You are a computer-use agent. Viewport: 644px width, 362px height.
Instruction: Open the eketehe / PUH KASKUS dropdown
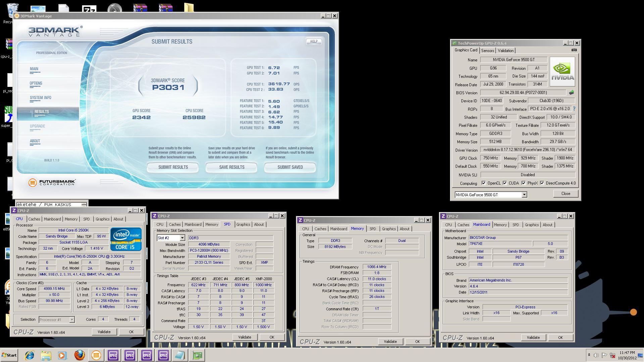point(84,204)
